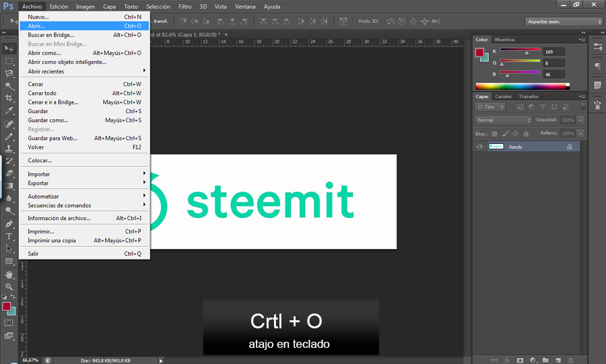Select the Eraser tool
This screenshot has width=606, height=364.
tap(9, 174)
